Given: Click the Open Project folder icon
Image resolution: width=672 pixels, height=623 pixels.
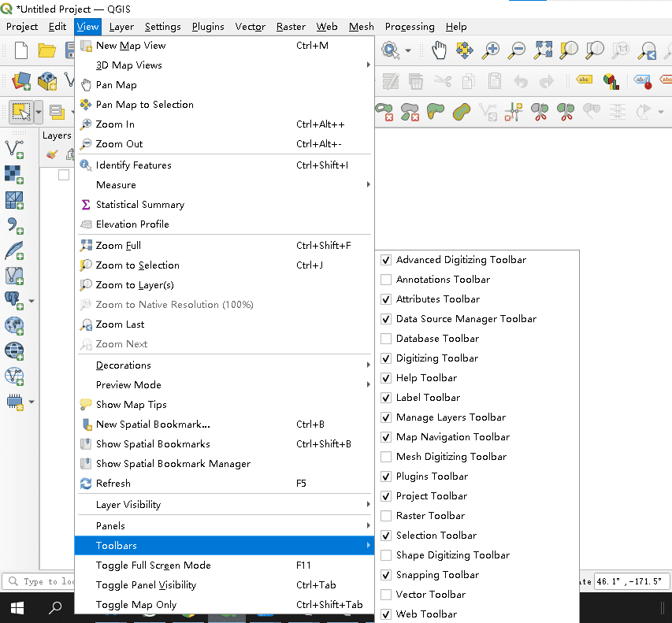Looking at the screenshot, I should 46,50.
